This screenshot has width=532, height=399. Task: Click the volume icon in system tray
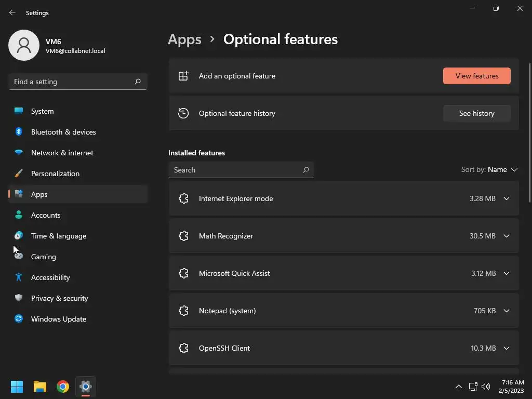click(x=486, y=387)
